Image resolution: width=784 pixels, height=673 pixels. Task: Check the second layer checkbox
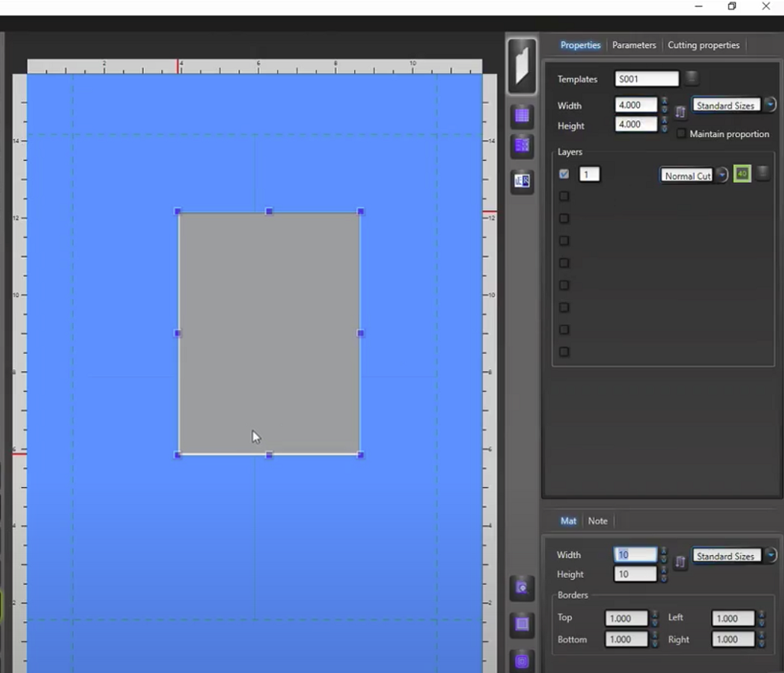(x=564, y=196)
